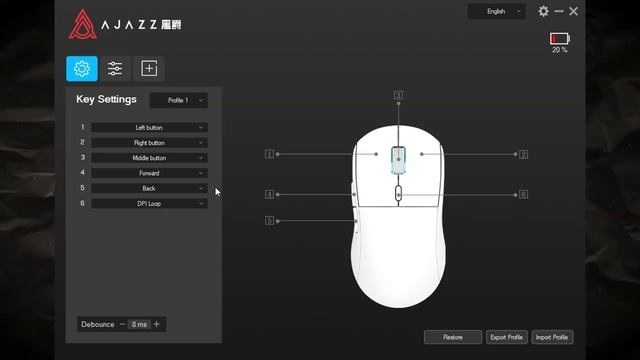
Task: Expand key 4 Forward dropdown
Action: click(x=149, y=173)
